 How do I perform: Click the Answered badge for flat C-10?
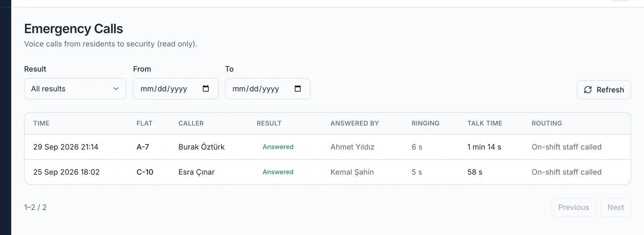click(278, 172)
